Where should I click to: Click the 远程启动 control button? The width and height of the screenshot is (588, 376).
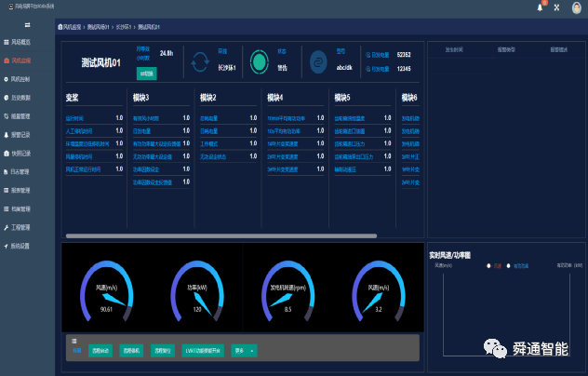[100, 351]
